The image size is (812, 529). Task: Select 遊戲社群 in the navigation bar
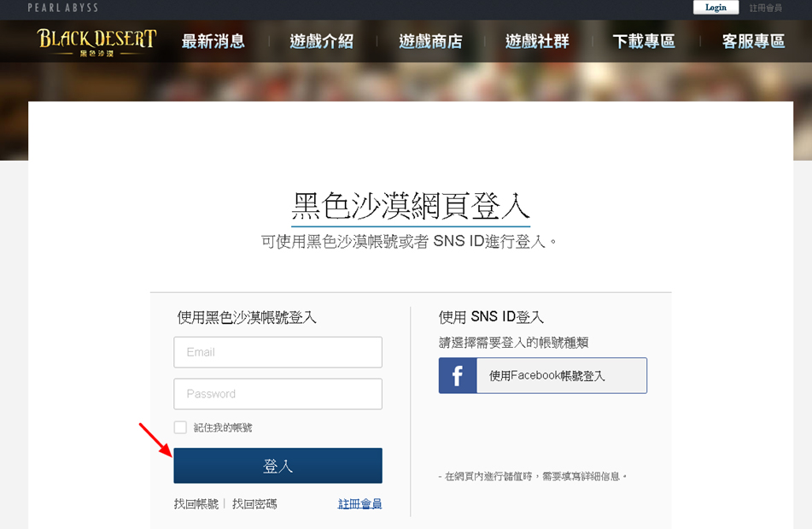[537, 41]
